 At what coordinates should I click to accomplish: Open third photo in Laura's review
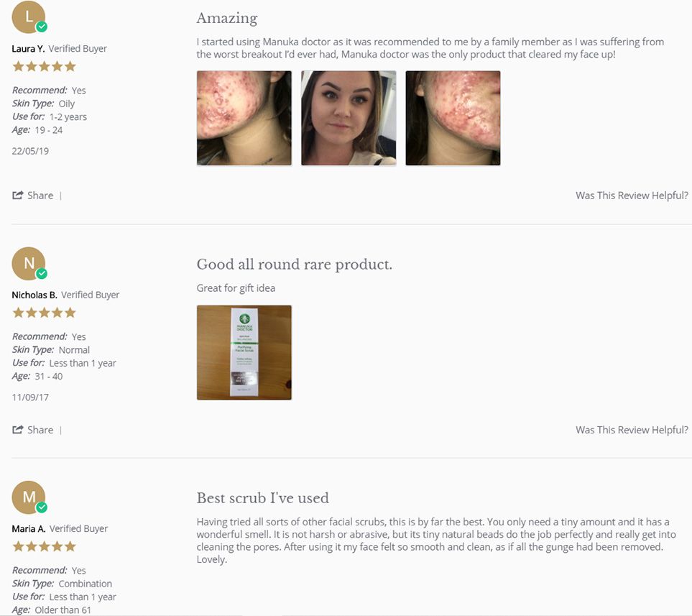click(x=453, y=118)
